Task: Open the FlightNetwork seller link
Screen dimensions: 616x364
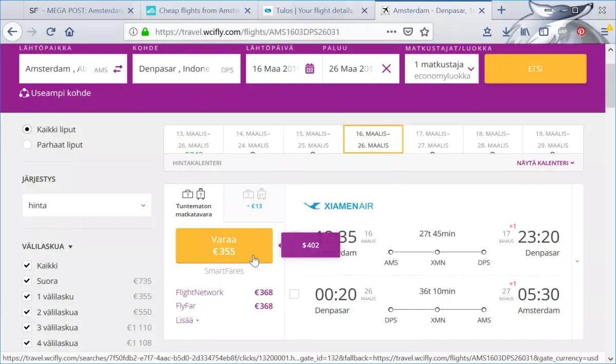Action: (200, 292)
